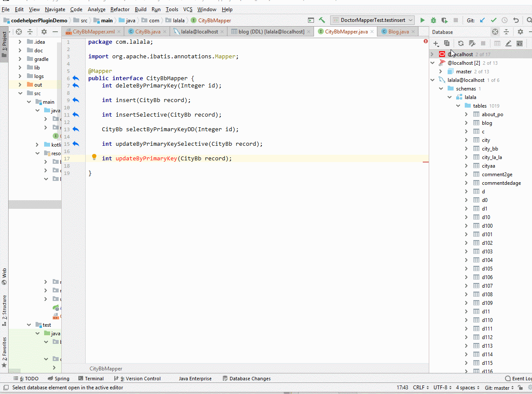Open the run configuration dropdown
This screenshot has height=394, width=532.
[x=373, y=20]
